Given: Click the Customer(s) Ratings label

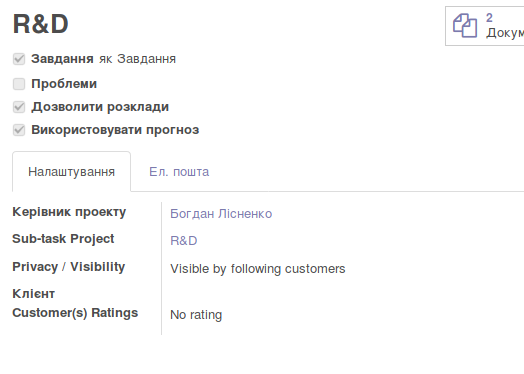Looking at the screenshot, I should (75, 313).
